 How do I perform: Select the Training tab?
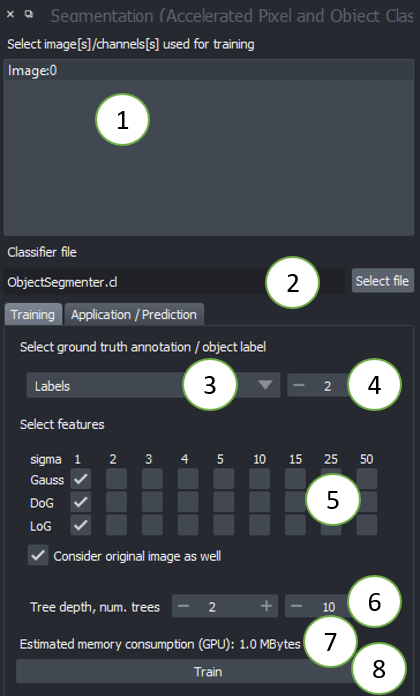33,314
